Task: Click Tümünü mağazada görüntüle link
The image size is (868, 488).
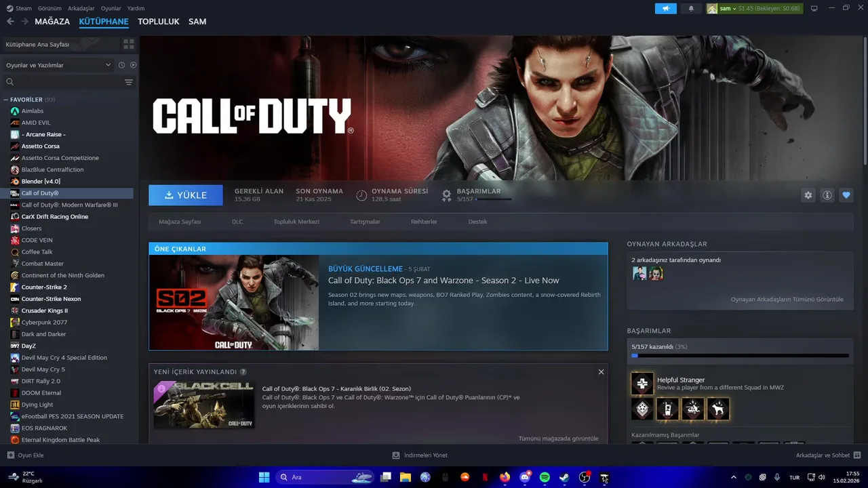Action: (559, 439)
